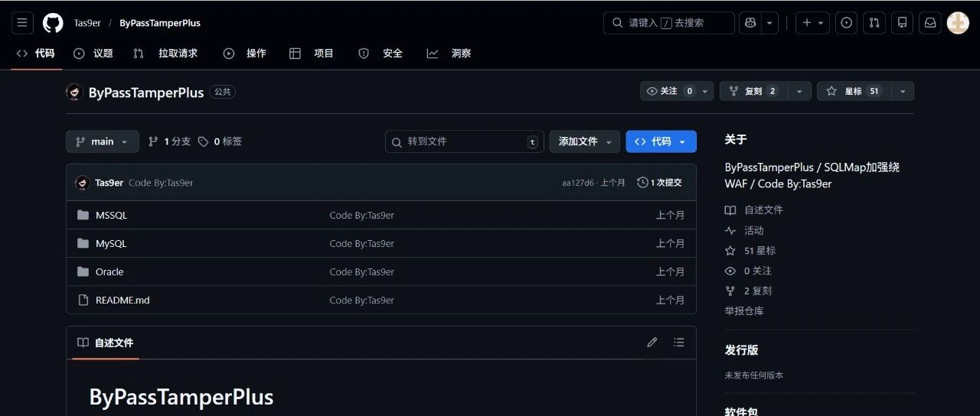Image resolution: width=980 pixels, height=416 pixels.
Task: Open the MSSQL row commit message
Action: (x=362, y=216)
